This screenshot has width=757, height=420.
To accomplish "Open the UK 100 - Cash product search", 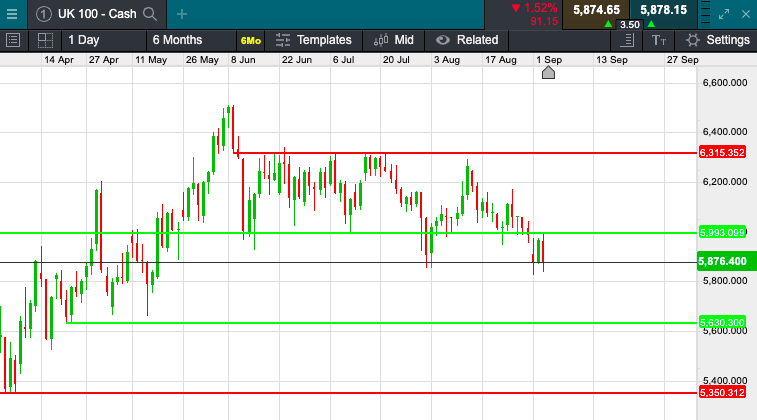I will pyautogui.click(x=150, y=14).
